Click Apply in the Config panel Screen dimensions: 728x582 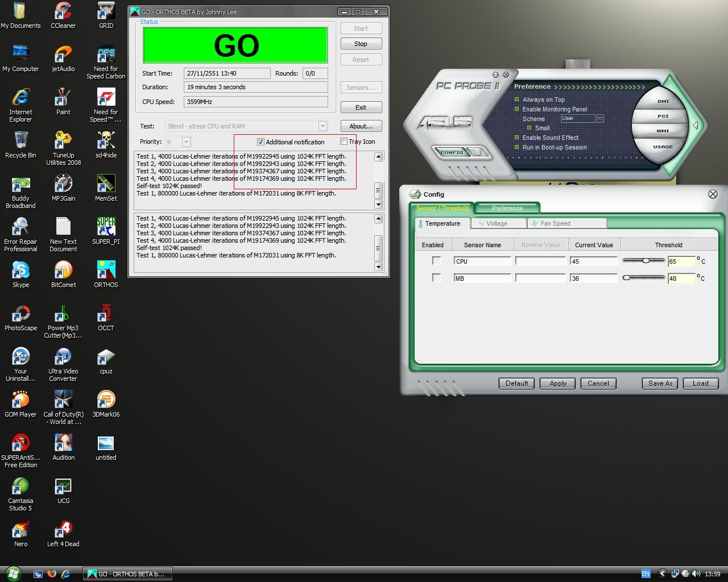(558, 384)
